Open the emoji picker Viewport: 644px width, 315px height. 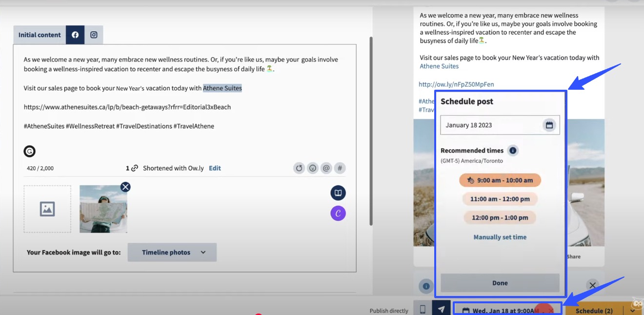[312, 168]
